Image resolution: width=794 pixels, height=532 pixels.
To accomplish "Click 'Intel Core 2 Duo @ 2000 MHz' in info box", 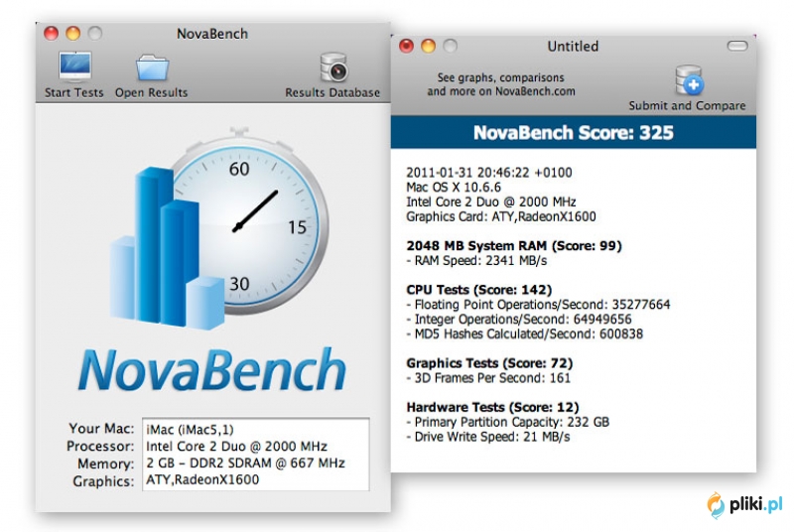I will [236, 447].
